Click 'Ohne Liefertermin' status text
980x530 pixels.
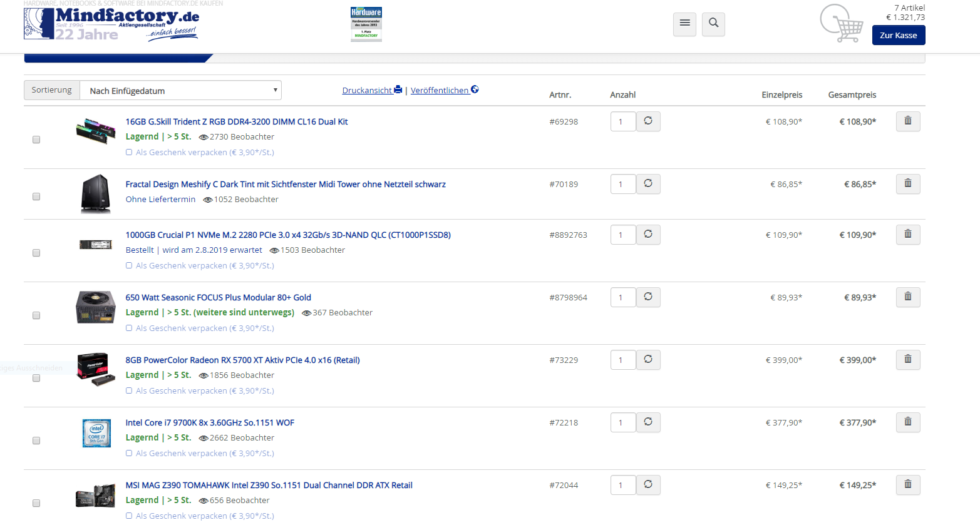point(160,200)
